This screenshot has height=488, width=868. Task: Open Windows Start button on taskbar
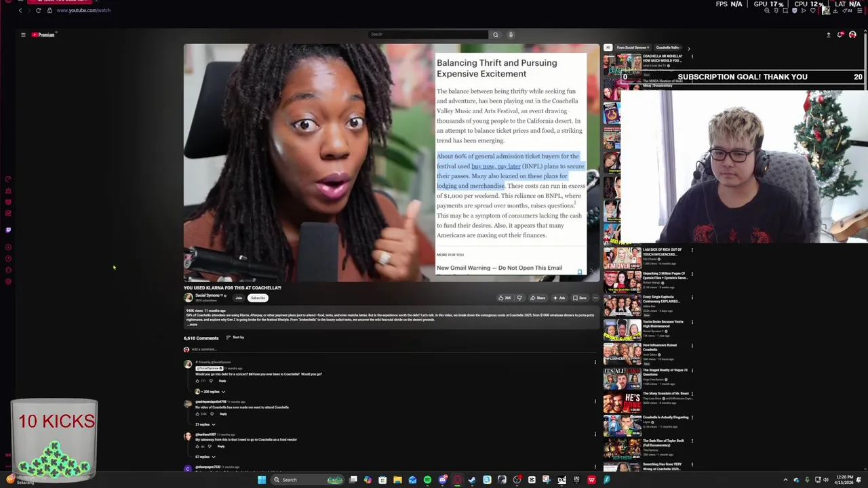click(261, 480)
